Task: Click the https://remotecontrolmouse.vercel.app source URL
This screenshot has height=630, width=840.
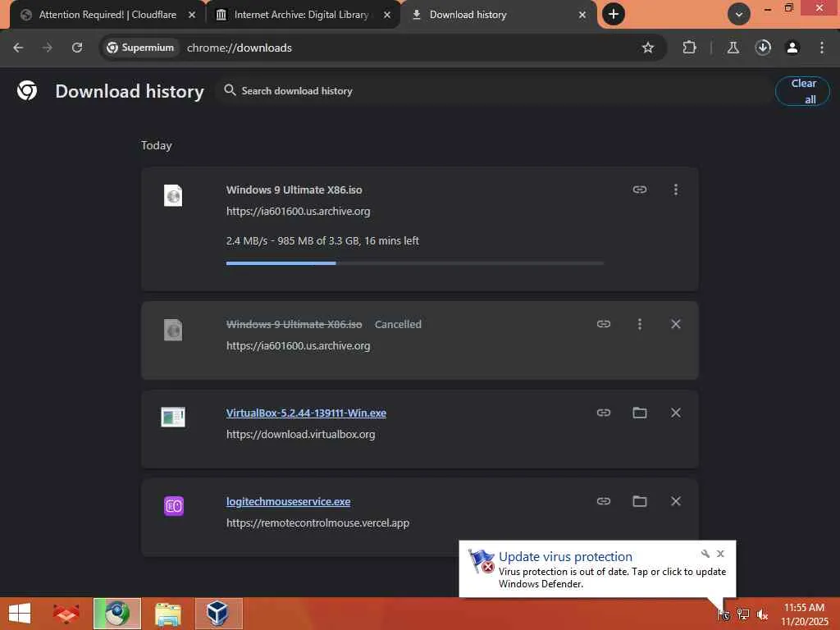Action: [x=317, y=523]
